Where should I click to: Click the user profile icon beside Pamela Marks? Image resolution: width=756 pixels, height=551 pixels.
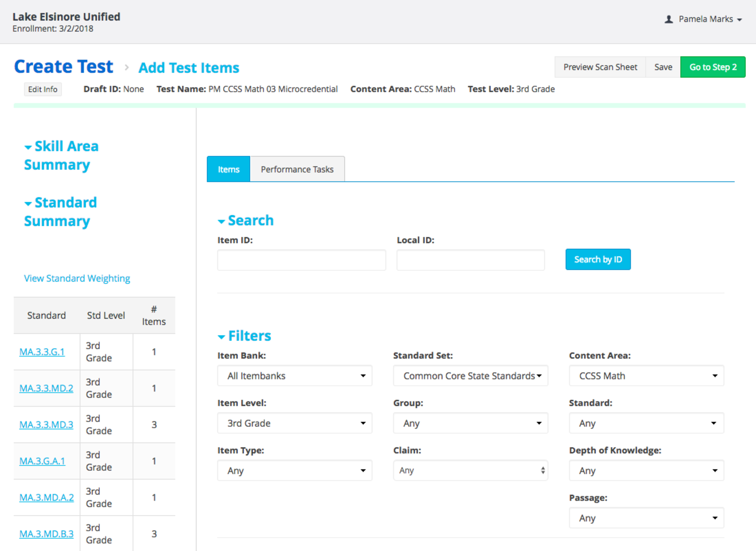click(x=668, y=19)
